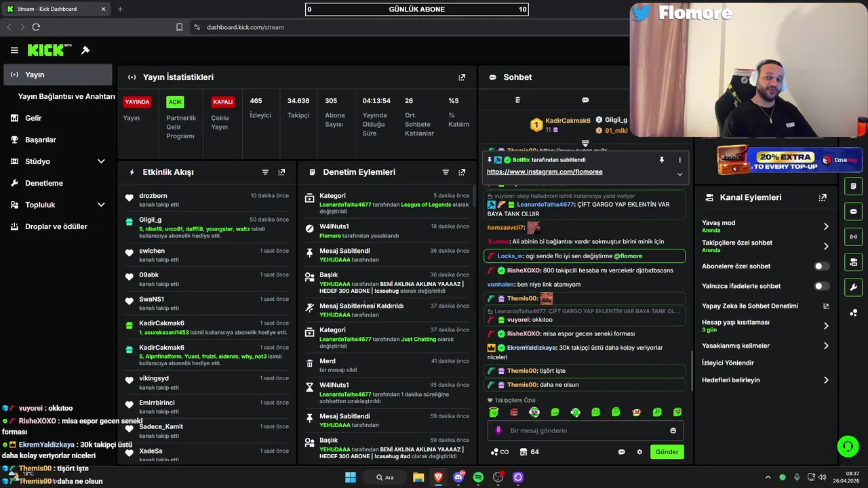Toggle Yalnızca ifadelerle sohbet switch
Screen dimensions: 868x488
point(822,286)
